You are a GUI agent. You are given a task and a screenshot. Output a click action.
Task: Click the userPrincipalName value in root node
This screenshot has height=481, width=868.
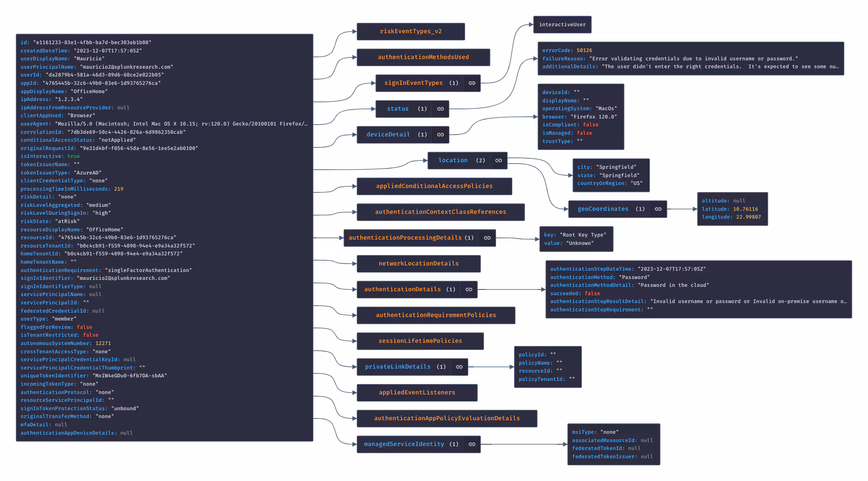point(126,67)
